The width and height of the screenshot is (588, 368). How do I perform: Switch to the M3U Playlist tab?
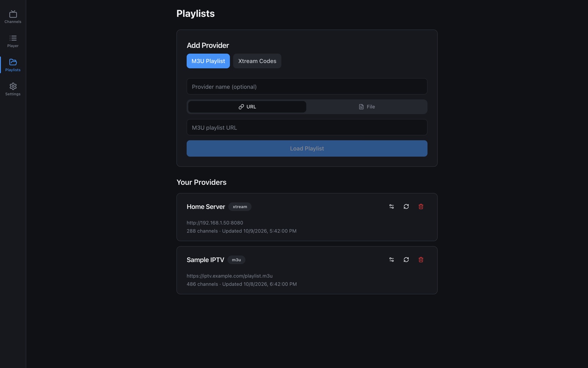208,61
